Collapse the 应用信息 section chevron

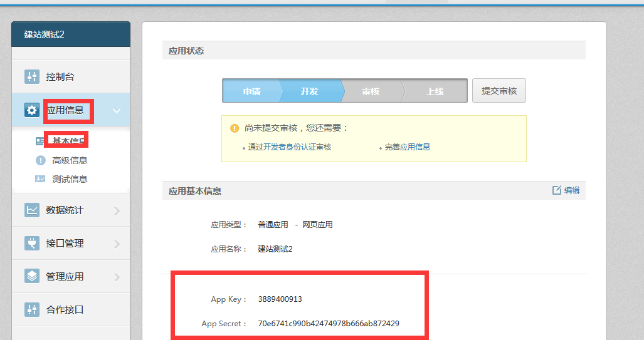117,111
